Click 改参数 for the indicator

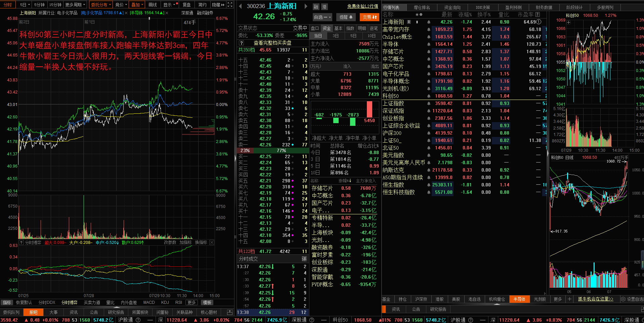pyautogui.click(x=170, y=242)
